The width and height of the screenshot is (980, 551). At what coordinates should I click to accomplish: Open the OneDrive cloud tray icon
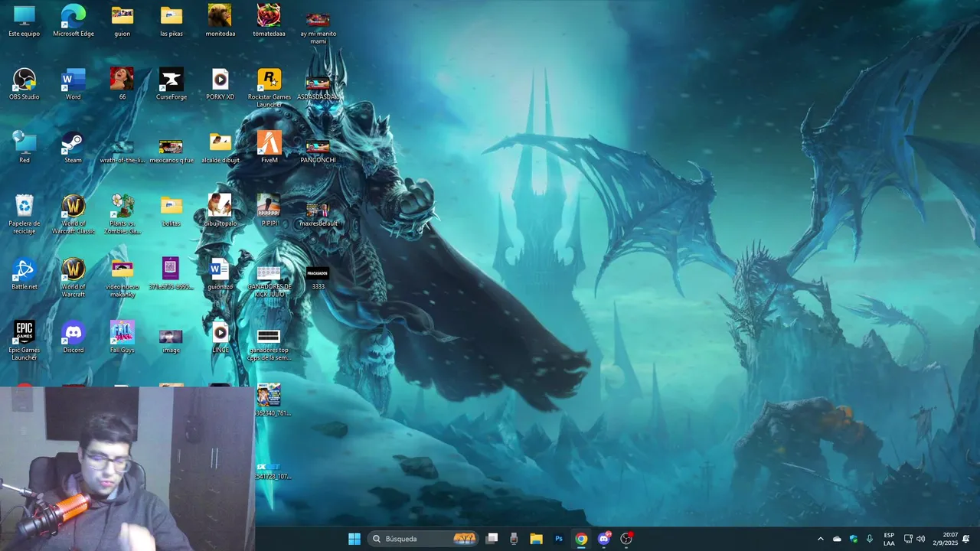837,539
